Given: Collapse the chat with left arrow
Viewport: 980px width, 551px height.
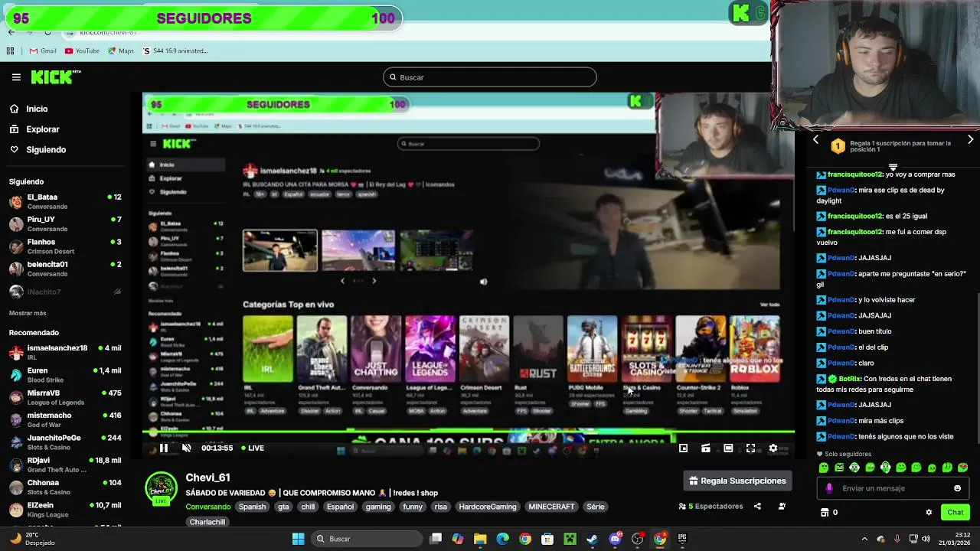Looking at the screenshot, I should click(815, 140).
